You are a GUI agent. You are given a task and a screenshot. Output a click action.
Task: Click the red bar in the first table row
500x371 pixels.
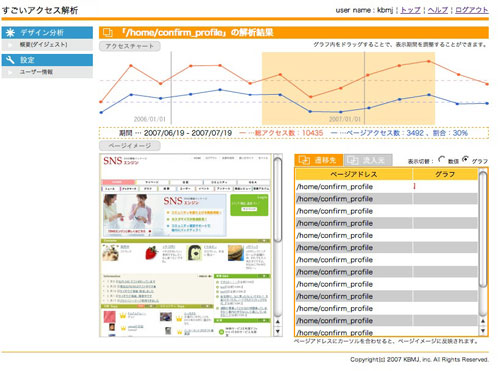tap(414, 186)
